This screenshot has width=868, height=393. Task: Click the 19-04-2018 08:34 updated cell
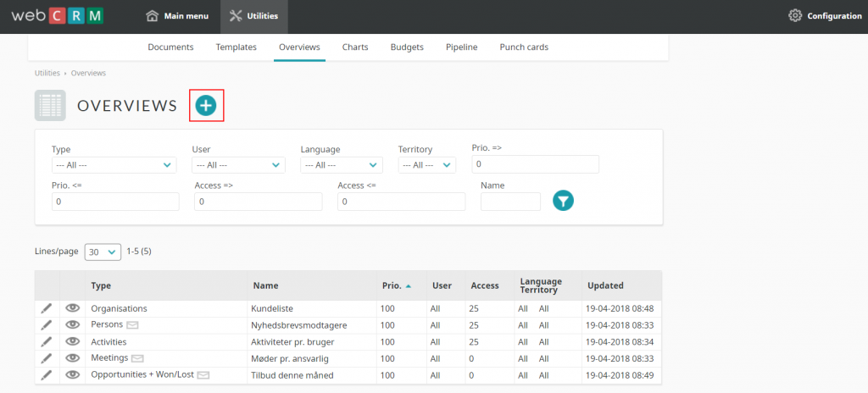(x=620, y=341)
